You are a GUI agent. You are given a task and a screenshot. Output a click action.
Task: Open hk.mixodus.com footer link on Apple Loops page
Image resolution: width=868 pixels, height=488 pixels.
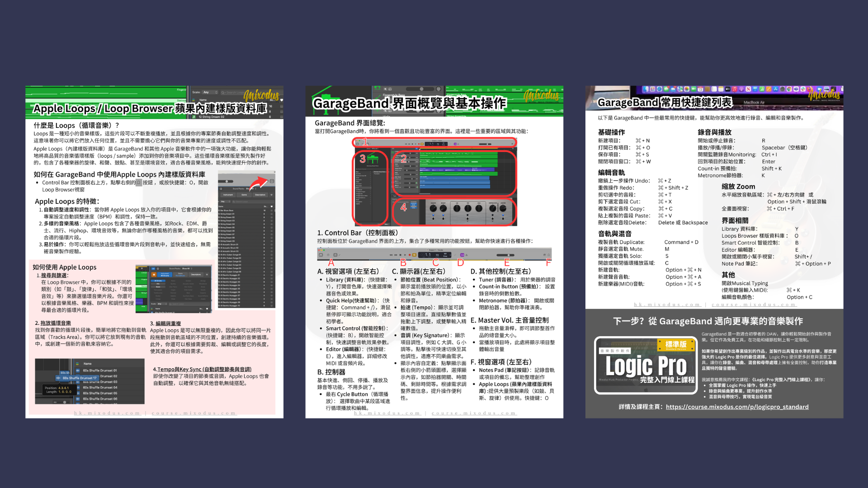[107, 413]
